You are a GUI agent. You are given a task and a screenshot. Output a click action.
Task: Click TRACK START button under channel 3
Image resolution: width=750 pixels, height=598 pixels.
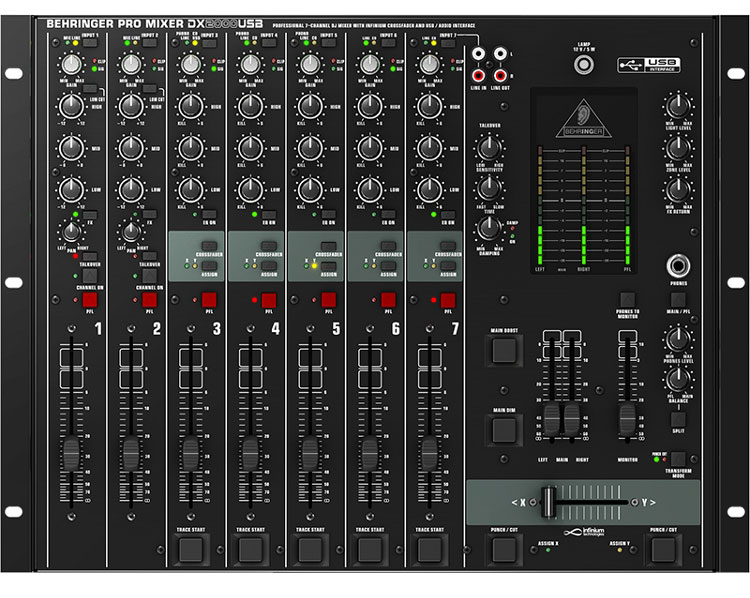(191, 550)
